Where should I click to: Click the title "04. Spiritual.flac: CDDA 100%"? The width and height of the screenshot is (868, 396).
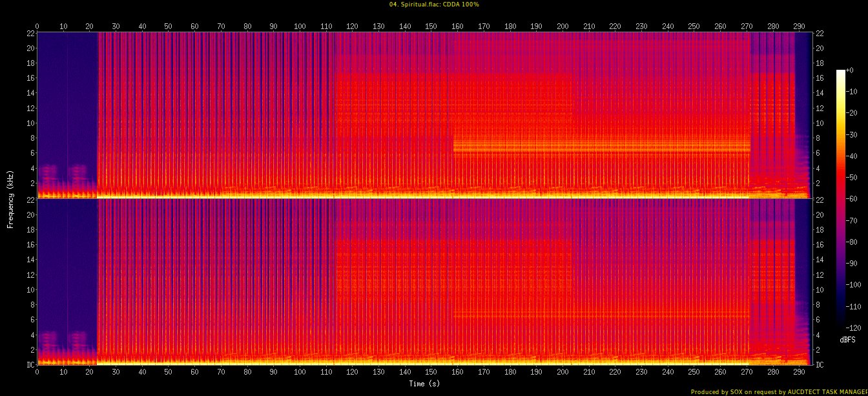pyautogui.click(x=433, y=5)
